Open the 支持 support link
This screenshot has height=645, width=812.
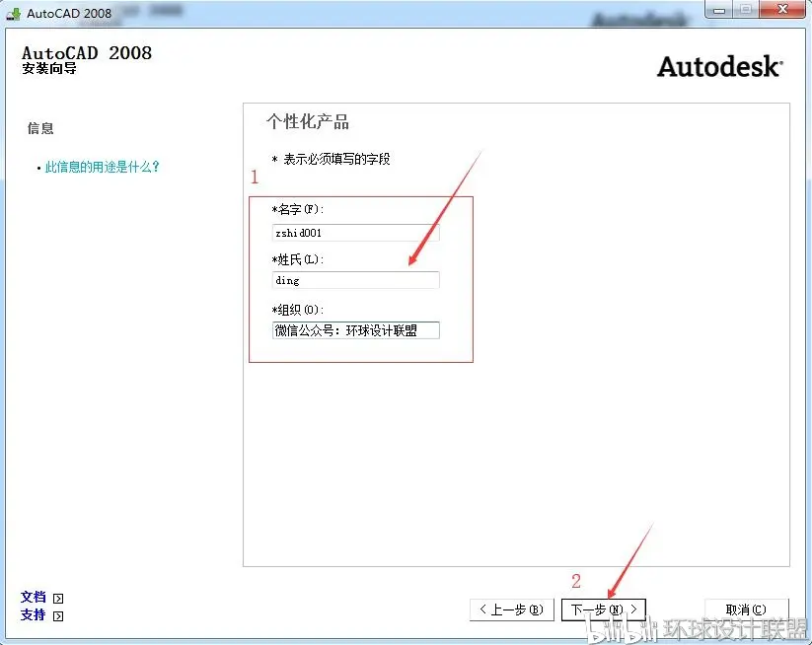[34, 615]
